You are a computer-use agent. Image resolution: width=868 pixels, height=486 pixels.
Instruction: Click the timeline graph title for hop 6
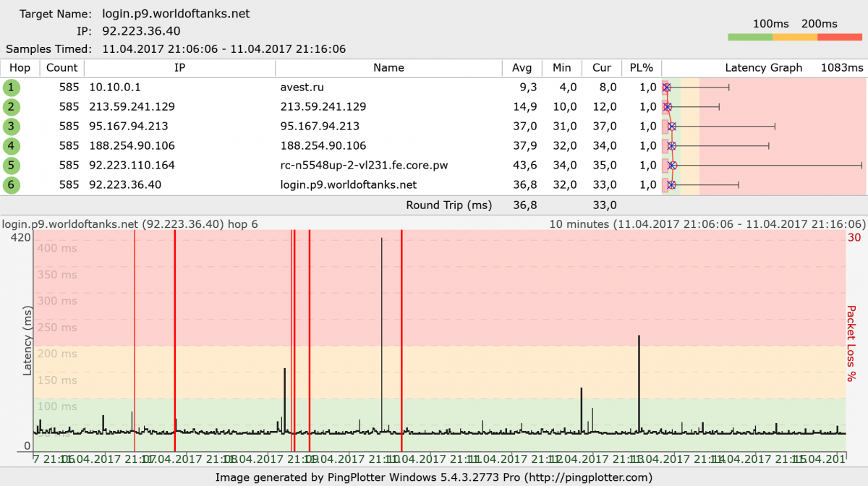pos(130,224)
